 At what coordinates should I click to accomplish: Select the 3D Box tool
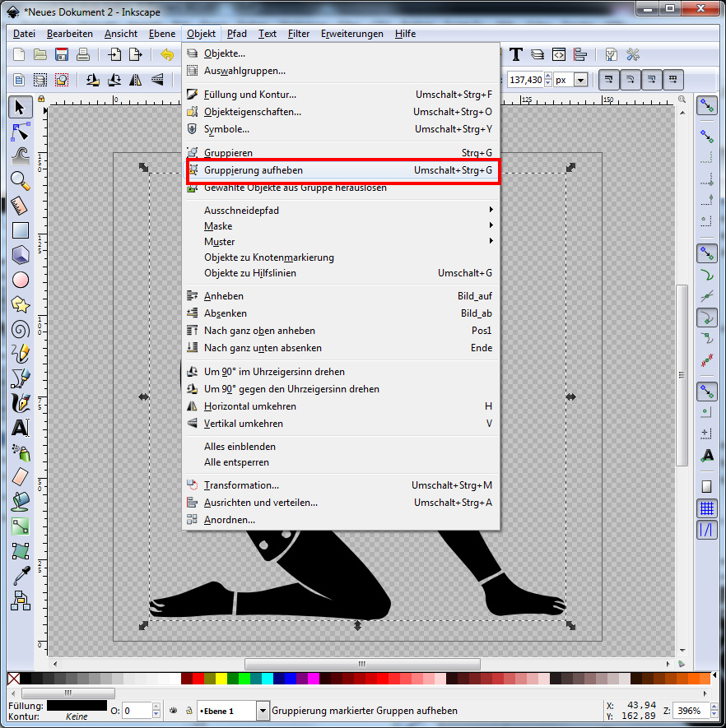coord(20,255)
